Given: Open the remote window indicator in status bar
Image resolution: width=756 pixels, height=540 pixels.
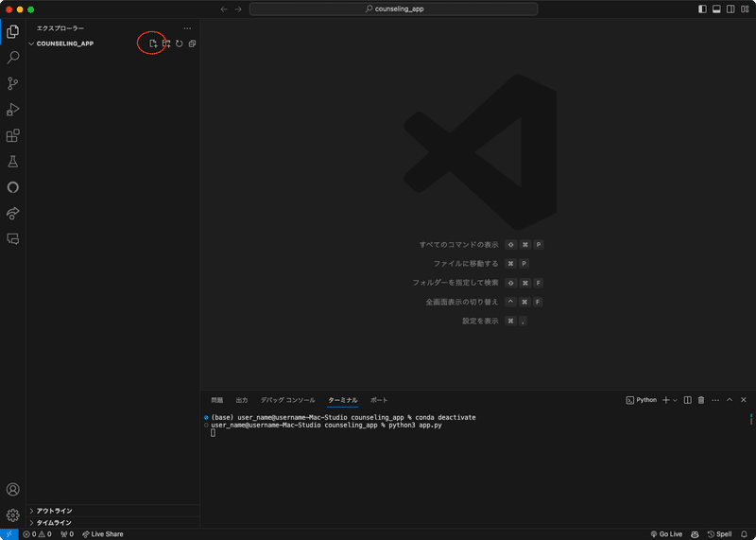Looking at the screenshot, I should click(9, 534).
